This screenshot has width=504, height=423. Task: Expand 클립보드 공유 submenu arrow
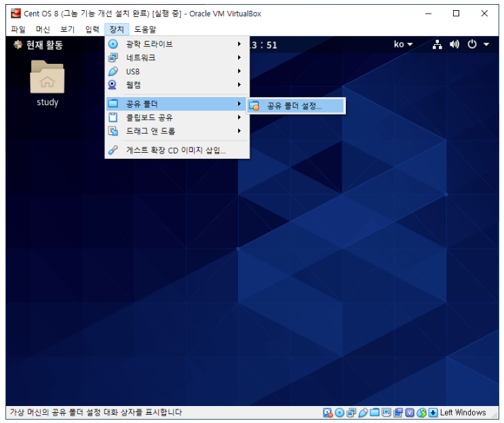pyautogui.click(x=239, y=117)
